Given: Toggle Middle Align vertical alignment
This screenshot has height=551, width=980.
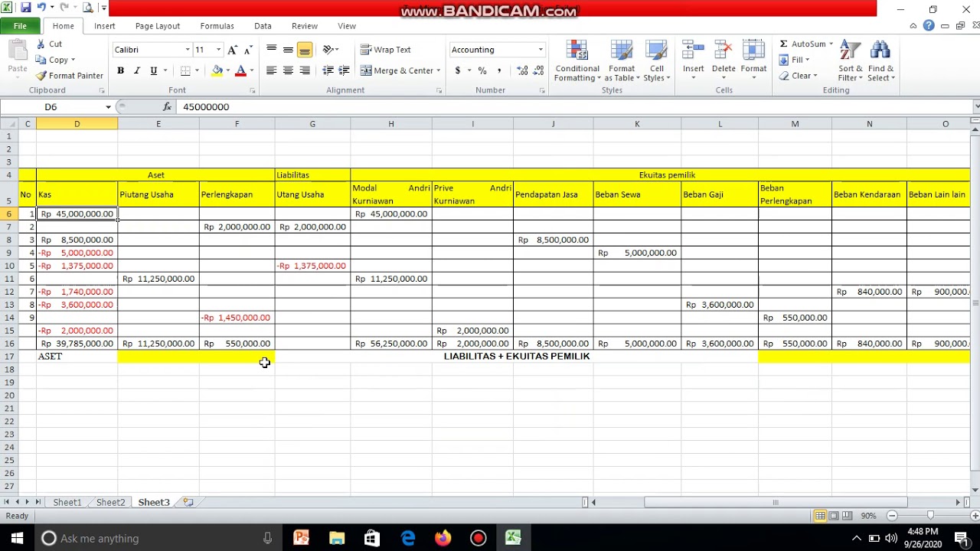Looking at the screenshot, I should tap(288, 50).
